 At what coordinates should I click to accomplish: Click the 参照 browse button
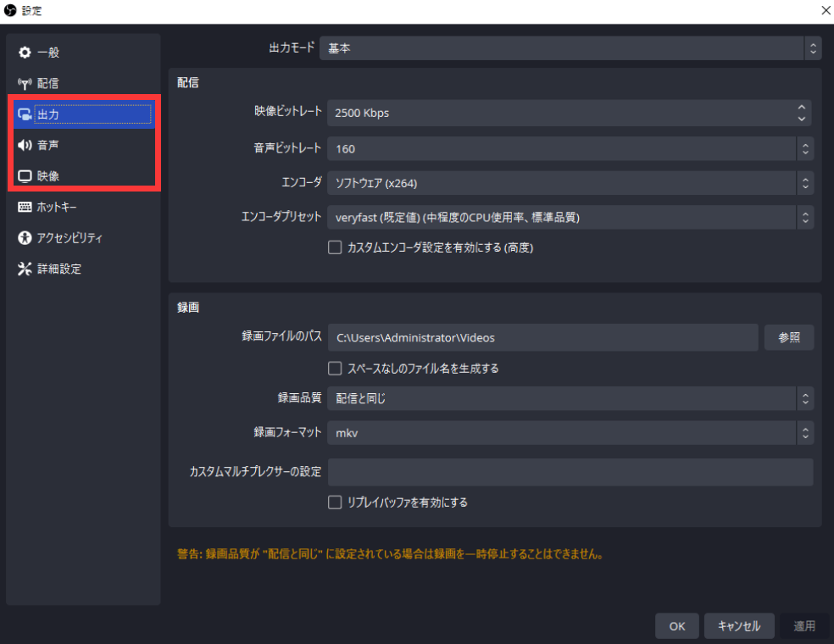[x=788, y=337]
